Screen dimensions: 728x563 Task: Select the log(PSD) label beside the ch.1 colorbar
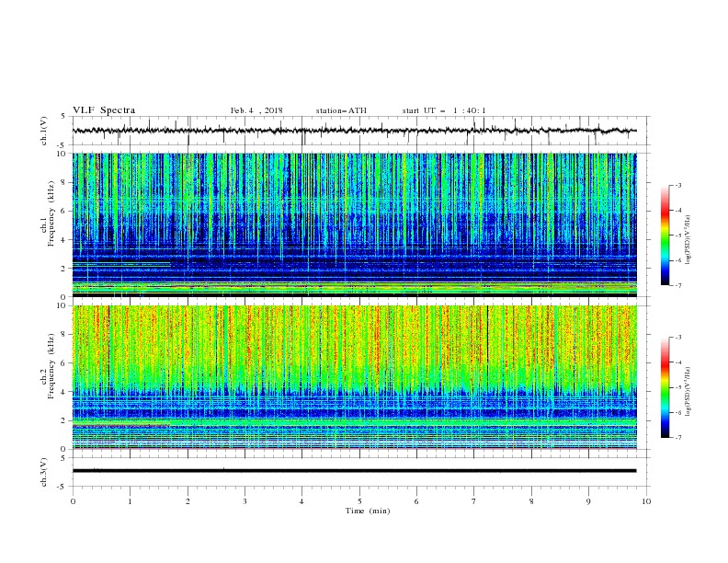[688, 240]
